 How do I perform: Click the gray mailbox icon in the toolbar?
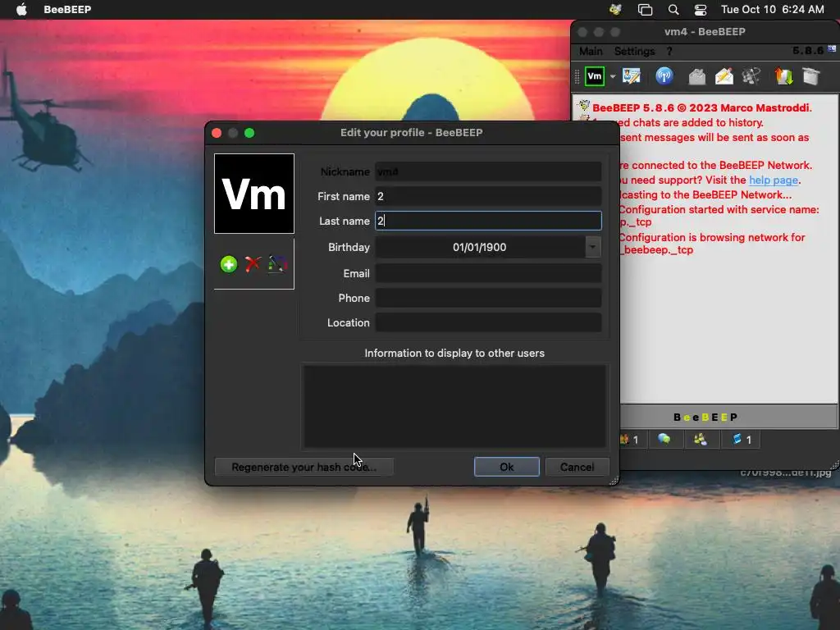click(x=696, y=76)
